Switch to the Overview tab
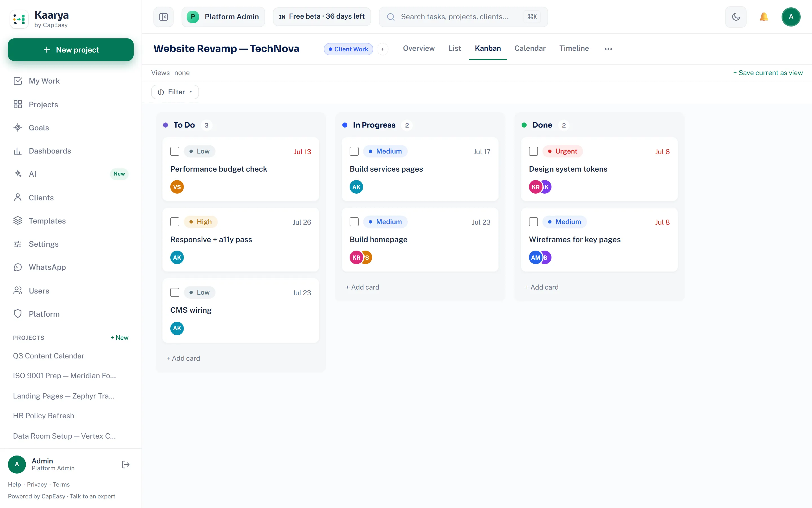Viewport: 812px width, 508px height. pyautogui.click(x=419, y=48)
